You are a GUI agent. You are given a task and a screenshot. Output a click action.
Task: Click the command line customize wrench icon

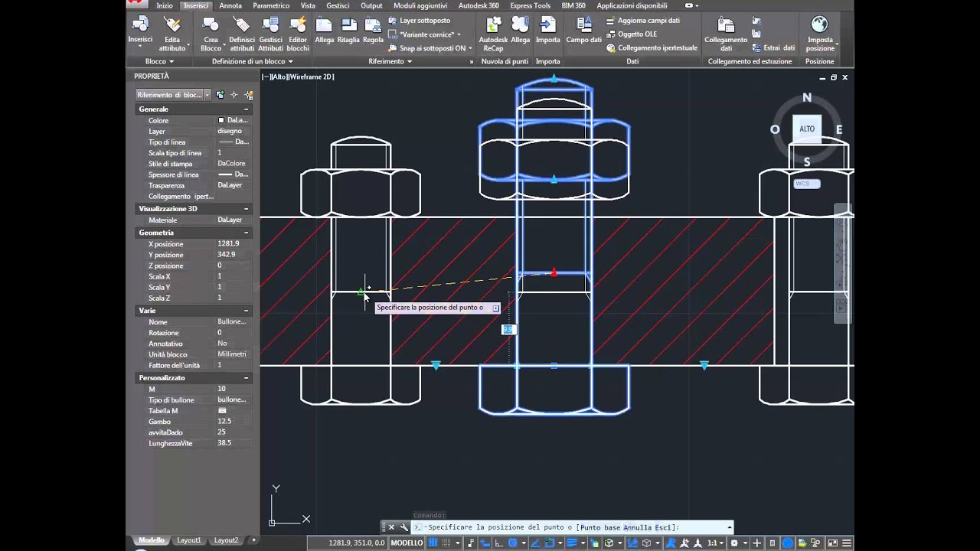(404, 527)
